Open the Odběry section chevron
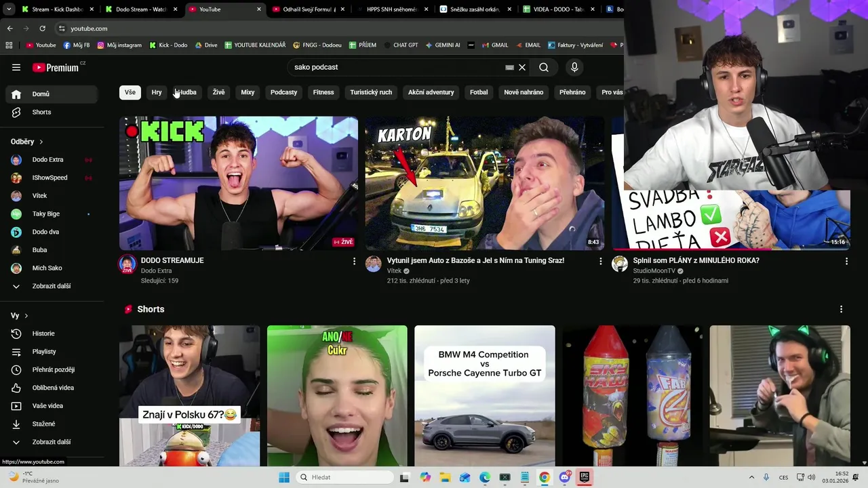The height and width of the screenshot is (488, 868). click(x=41, y=142)
